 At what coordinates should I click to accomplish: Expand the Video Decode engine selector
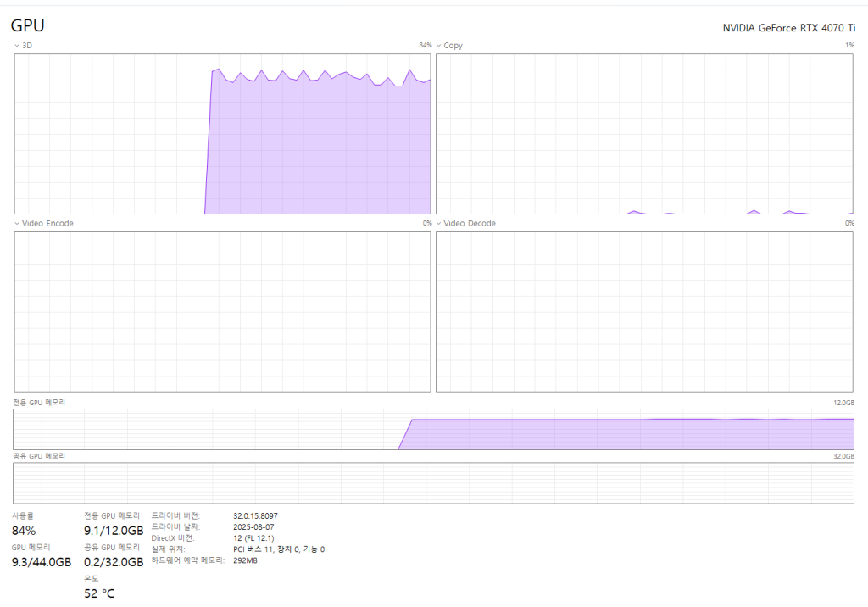466,223
